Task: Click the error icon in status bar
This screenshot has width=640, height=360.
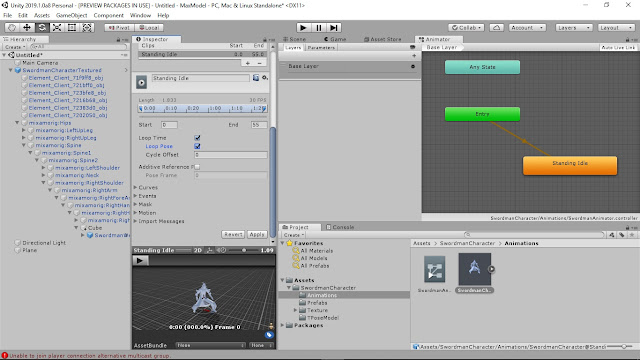Action: pos(4,356)
